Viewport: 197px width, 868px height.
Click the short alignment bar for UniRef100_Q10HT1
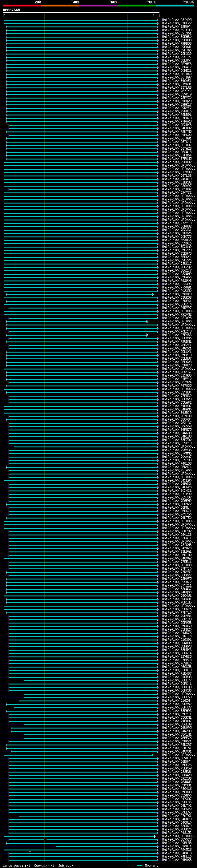pos(107,846)
